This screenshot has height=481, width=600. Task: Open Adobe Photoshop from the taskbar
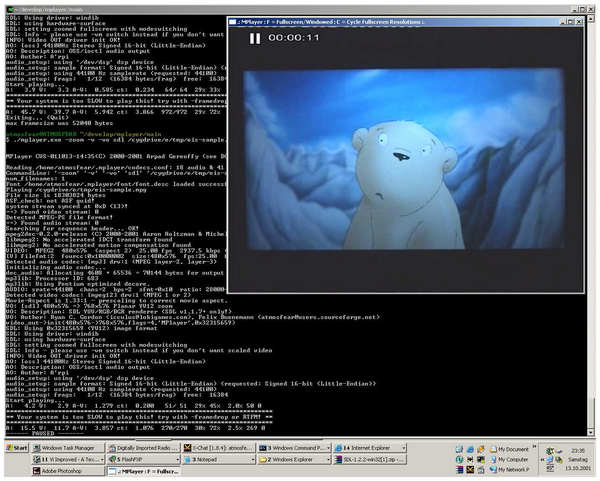[68, 471]
